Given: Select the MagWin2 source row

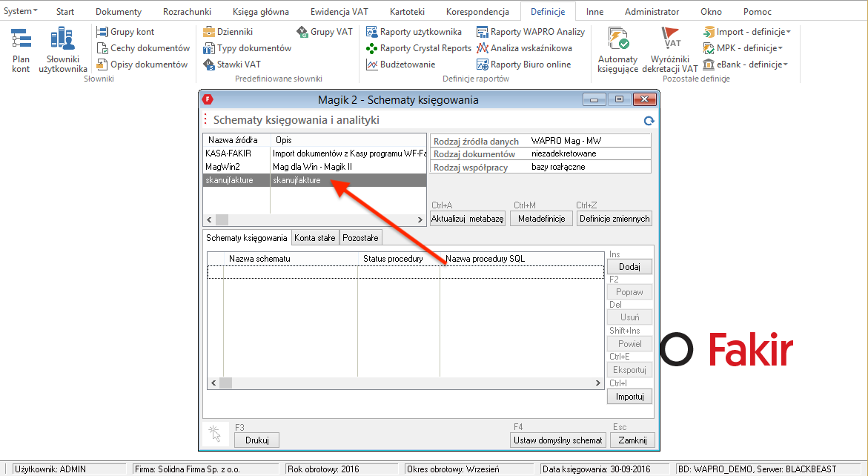Looking at the screenshot, I should click(x=223, y=167).
